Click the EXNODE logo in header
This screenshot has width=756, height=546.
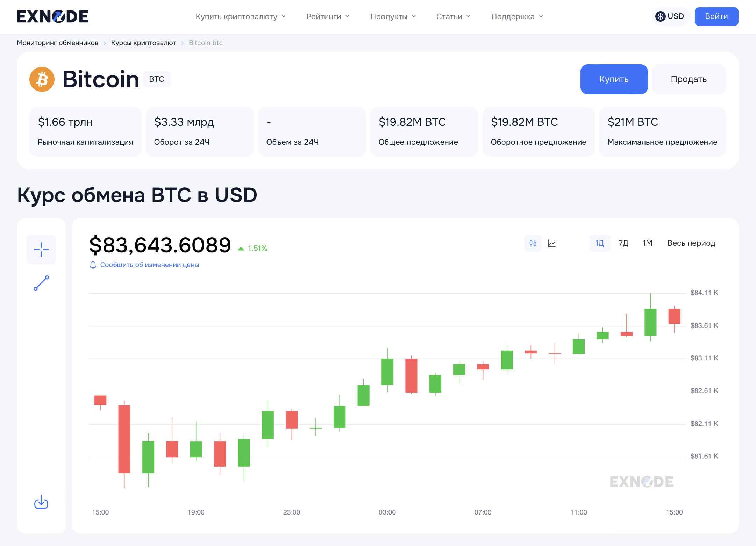(53, 16)
